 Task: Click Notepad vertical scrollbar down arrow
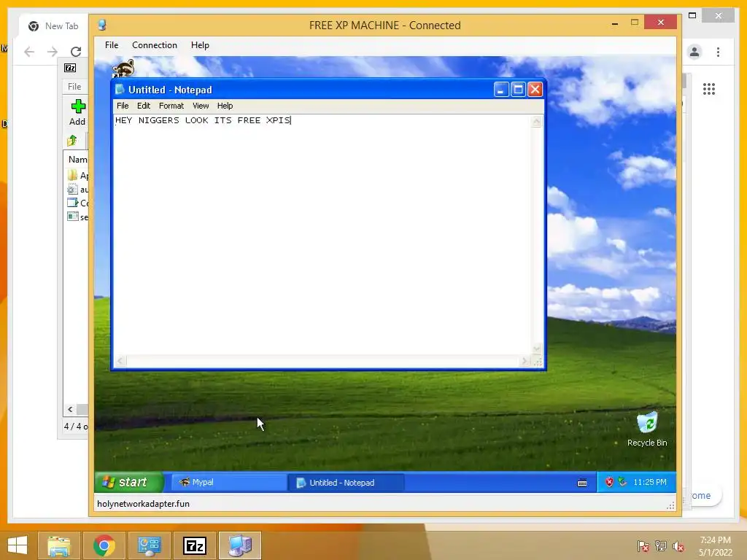pyautogui.click(x=536, y=349)
